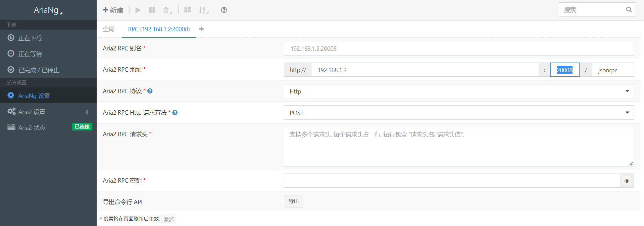Toggle RPC secret visibility eye button

coord(627,181)
